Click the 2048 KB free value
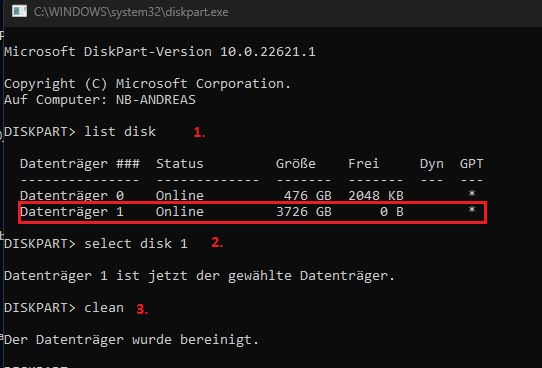The width and height of the screenshot is (542, 368). pyautogui.click(x=376, y=196)
